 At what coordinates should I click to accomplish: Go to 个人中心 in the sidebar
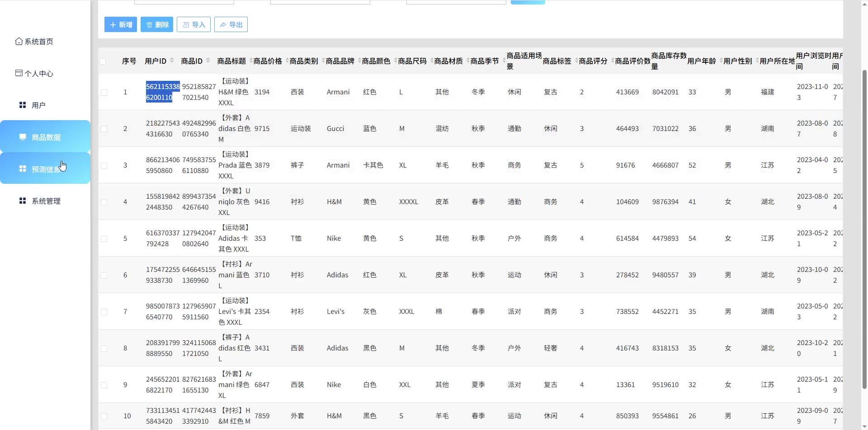point(34,73)
